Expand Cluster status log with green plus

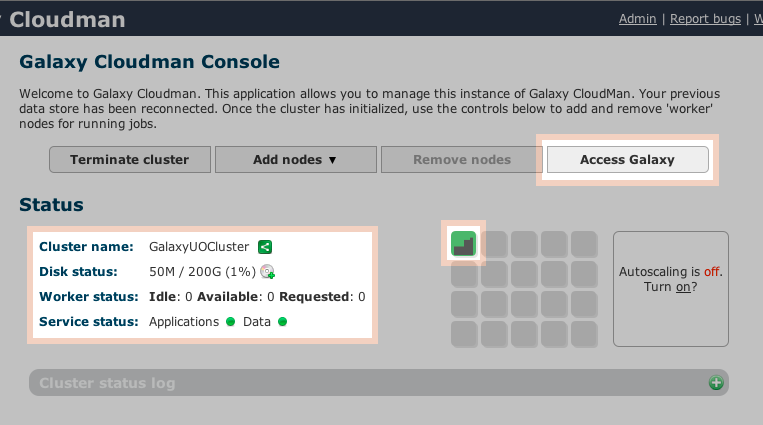(716, 383)
